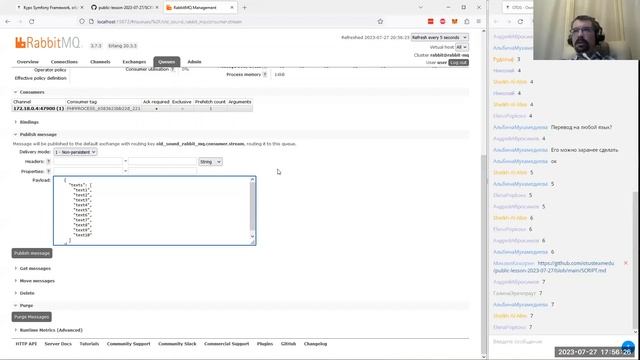The height and width of the screenshot is (360, 640).
Task: Delete the chat message with red X
Action: (626, 263)
